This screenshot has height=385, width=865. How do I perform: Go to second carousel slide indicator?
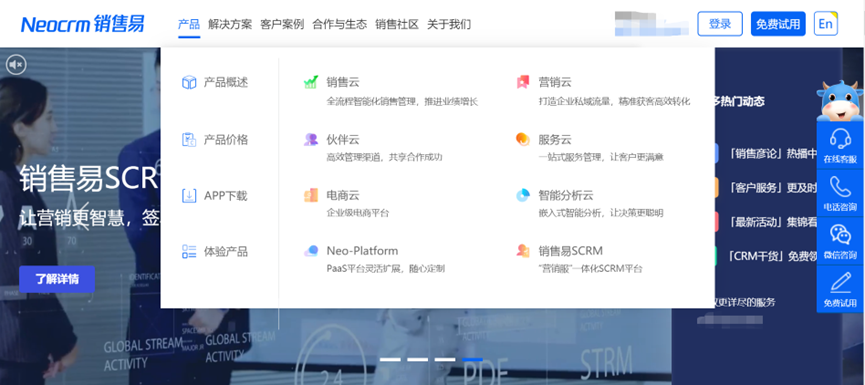click(418, 360)
